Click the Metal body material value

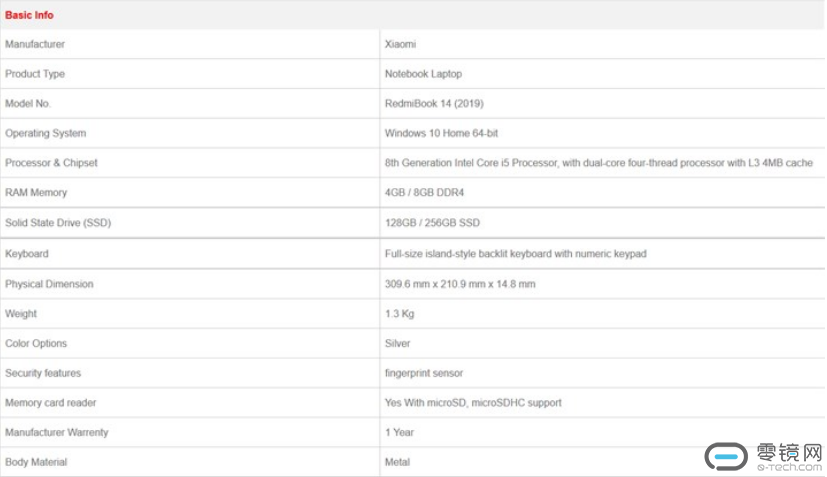tap(398, 462)
